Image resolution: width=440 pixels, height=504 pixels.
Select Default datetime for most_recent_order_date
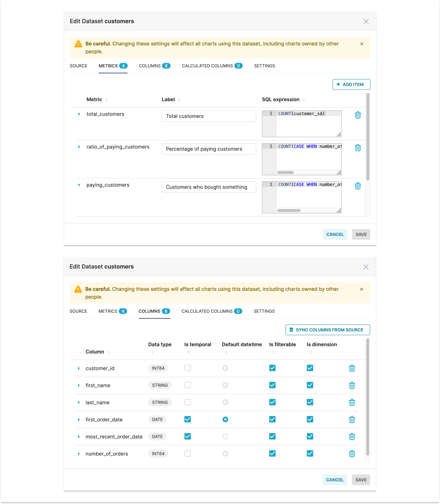tap(225, 436)
